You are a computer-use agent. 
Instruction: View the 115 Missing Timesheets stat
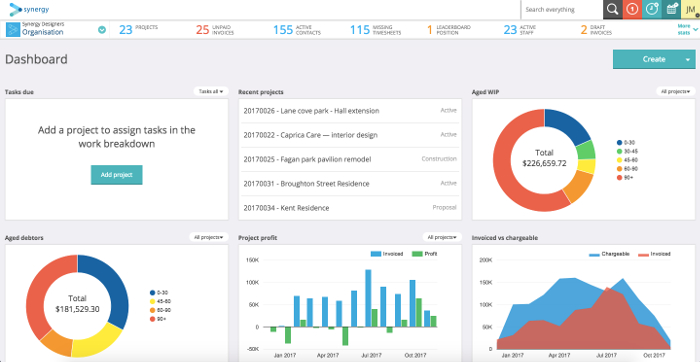(x=375, y=30)
